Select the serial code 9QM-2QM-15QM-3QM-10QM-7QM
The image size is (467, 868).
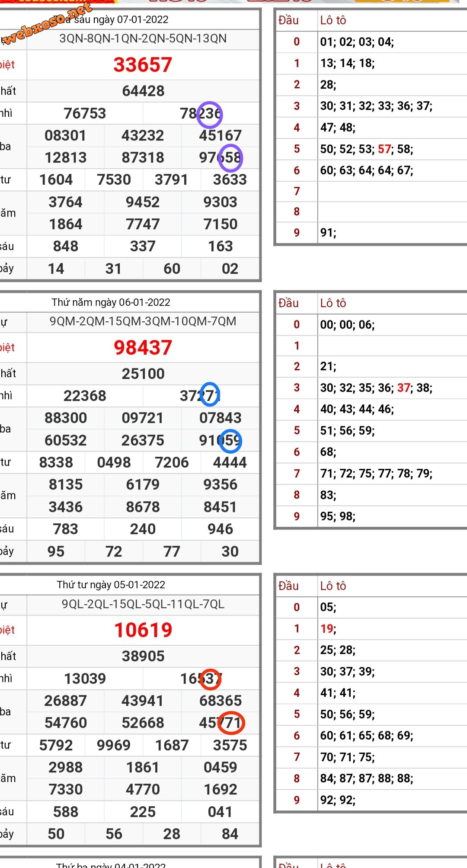click(143, 321)
